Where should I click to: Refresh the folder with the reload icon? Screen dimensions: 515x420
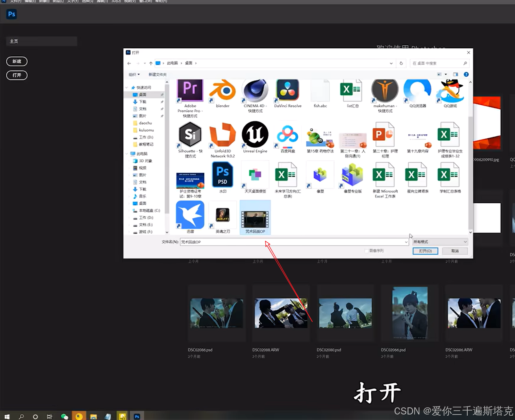401,63
